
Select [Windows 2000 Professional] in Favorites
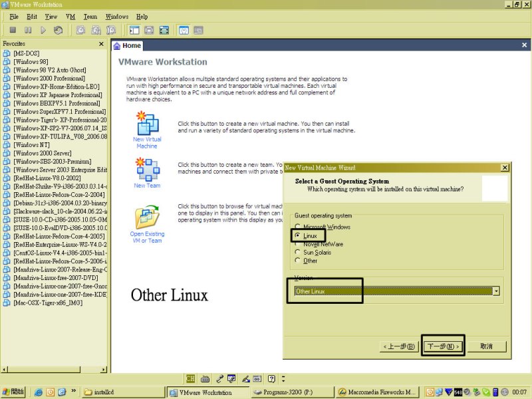pyautogui.click(x=49, y=78)
